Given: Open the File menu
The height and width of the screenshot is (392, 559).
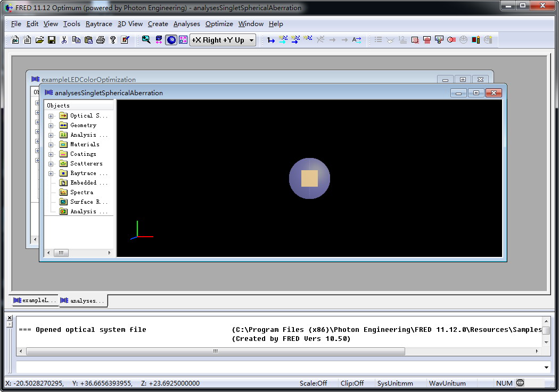Looking at the screenshot, I should 16,24.
